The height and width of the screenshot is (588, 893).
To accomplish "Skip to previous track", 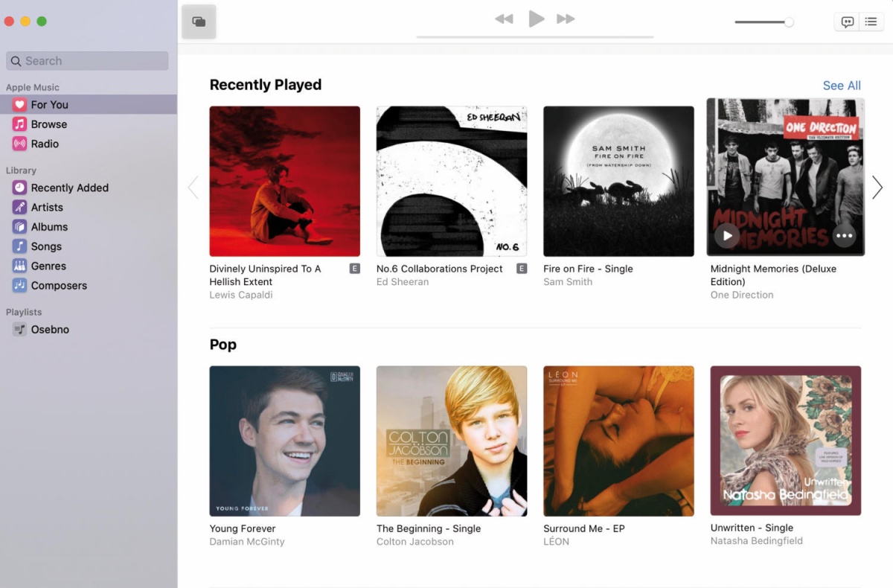I will pyautogui.click(x=504, y=19).
